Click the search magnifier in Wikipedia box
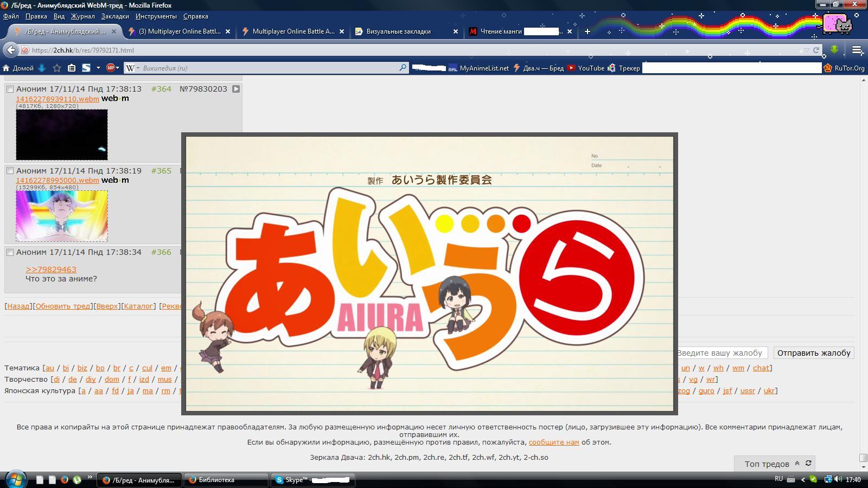Image resolution: width=868 pixels, height=488 pixels. 403,68
